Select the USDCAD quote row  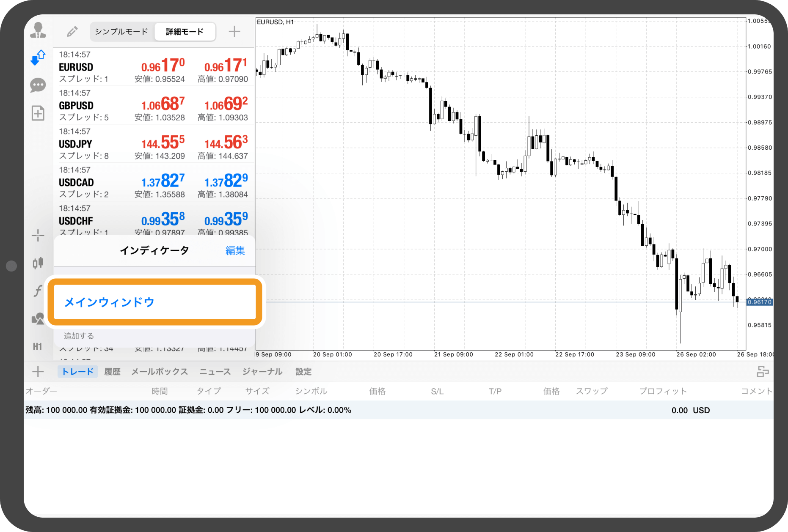pos(154,182)
